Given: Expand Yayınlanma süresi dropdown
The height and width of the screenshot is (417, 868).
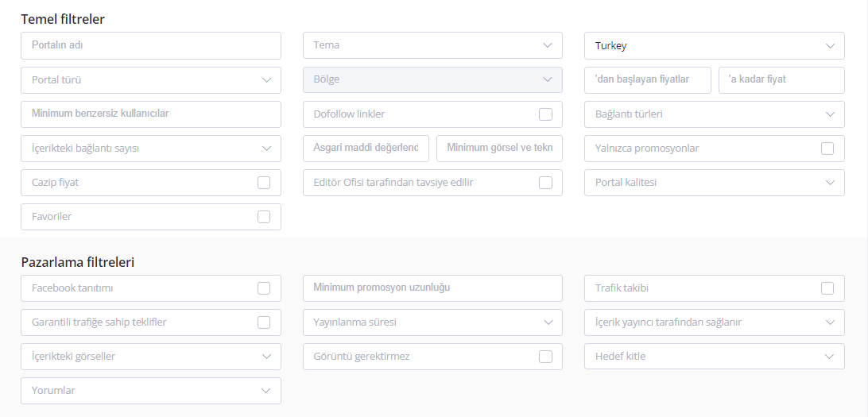Looking at the screenshot, I should [432, 322].
